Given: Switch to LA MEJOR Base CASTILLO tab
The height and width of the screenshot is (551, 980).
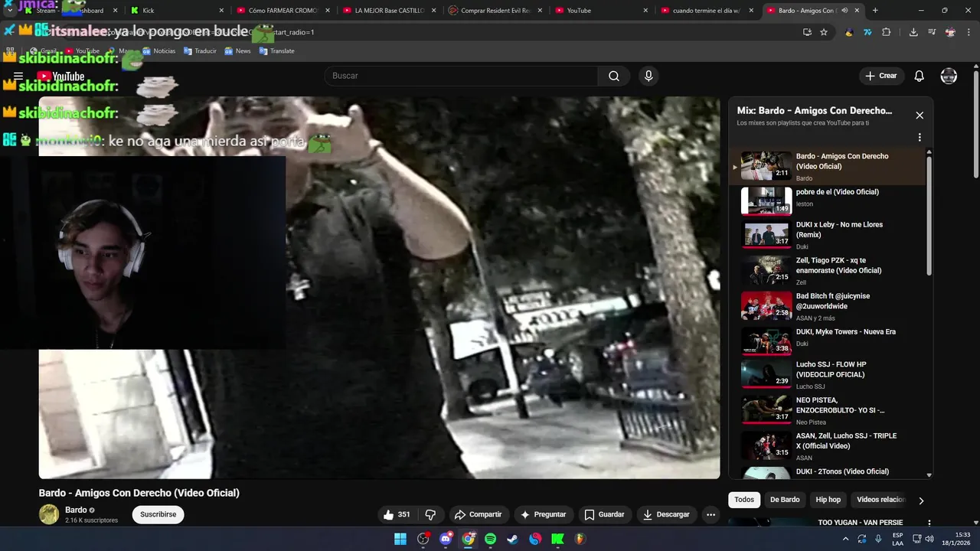Looking at the screenshot, I should pos(389,11).
